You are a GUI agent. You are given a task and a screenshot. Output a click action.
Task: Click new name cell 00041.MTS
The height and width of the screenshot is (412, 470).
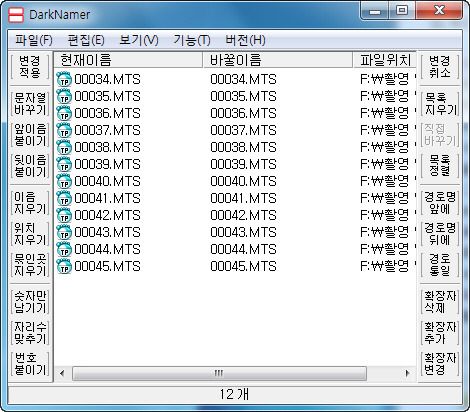[x=243, y=198]
